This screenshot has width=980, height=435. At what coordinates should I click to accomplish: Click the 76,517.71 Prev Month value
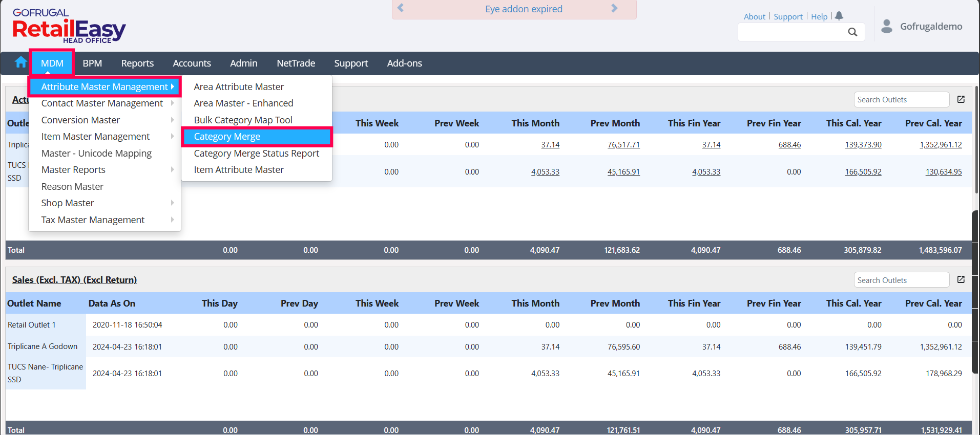click(623, 145)
